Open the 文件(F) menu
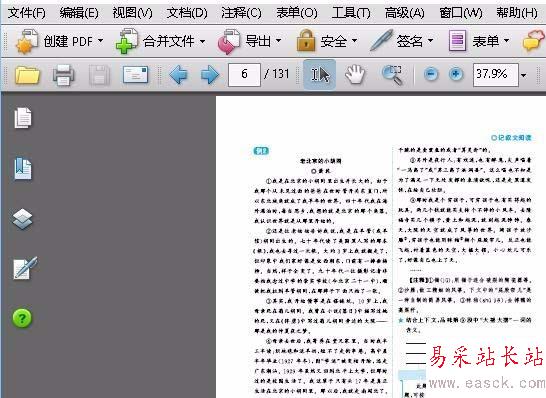Image resolution: width=546 pixels, height=398 pixels. [26, 13]
